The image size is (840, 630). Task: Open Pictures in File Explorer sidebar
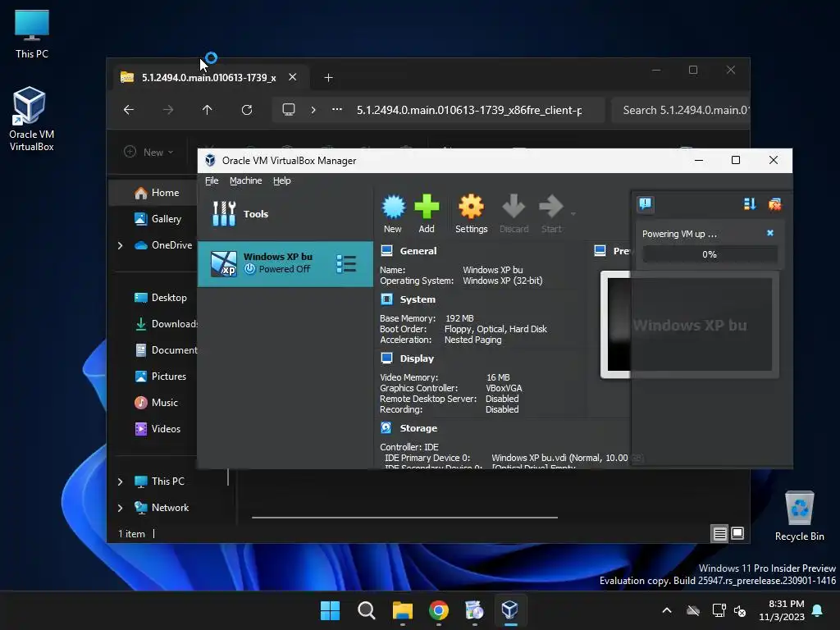[160, 377]
